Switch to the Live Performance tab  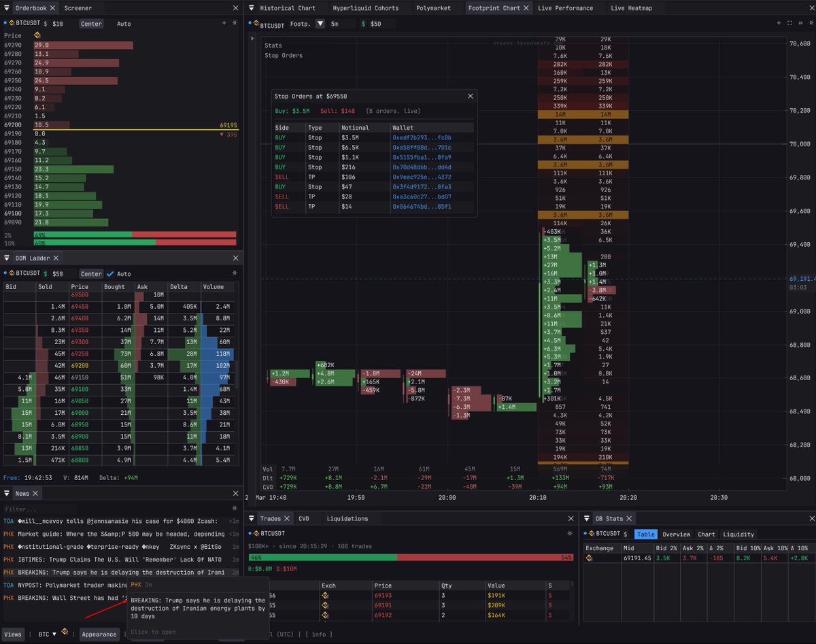[x=565, y=8]
